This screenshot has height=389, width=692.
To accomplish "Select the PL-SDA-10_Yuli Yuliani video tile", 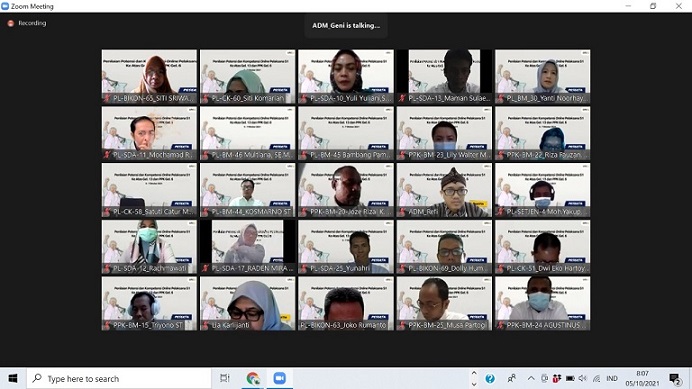I will (x=346, y=76).
